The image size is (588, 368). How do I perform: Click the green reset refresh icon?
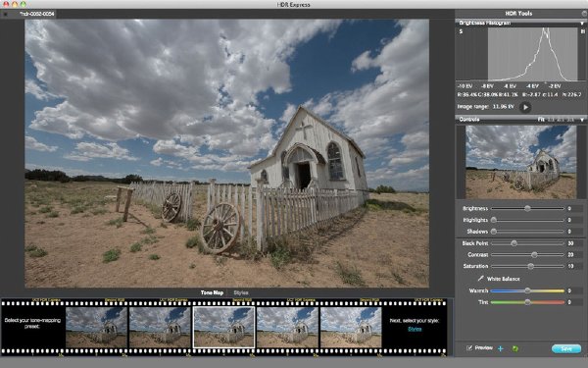coord(514,348)
